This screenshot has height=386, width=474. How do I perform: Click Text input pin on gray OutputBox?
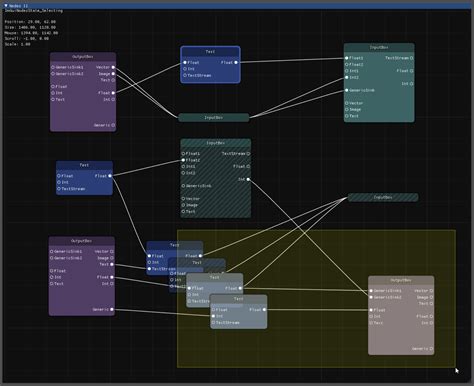(x=371, y=323)
